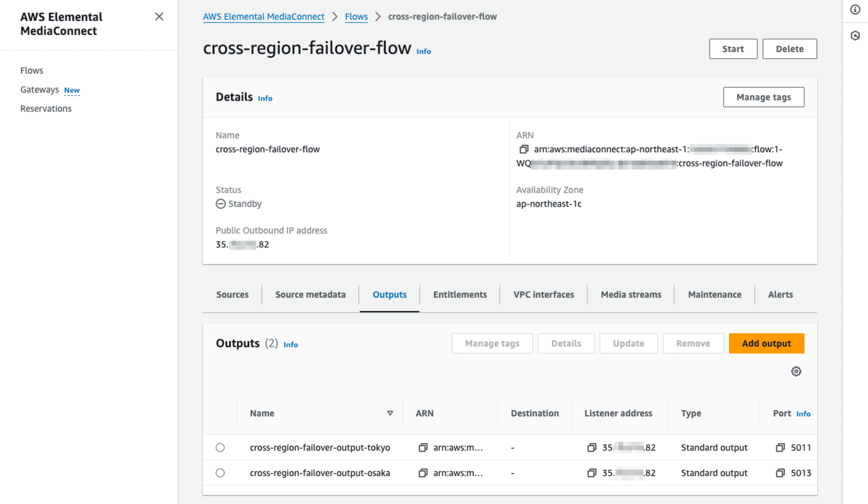Click the Destination column header

point(535,413)
